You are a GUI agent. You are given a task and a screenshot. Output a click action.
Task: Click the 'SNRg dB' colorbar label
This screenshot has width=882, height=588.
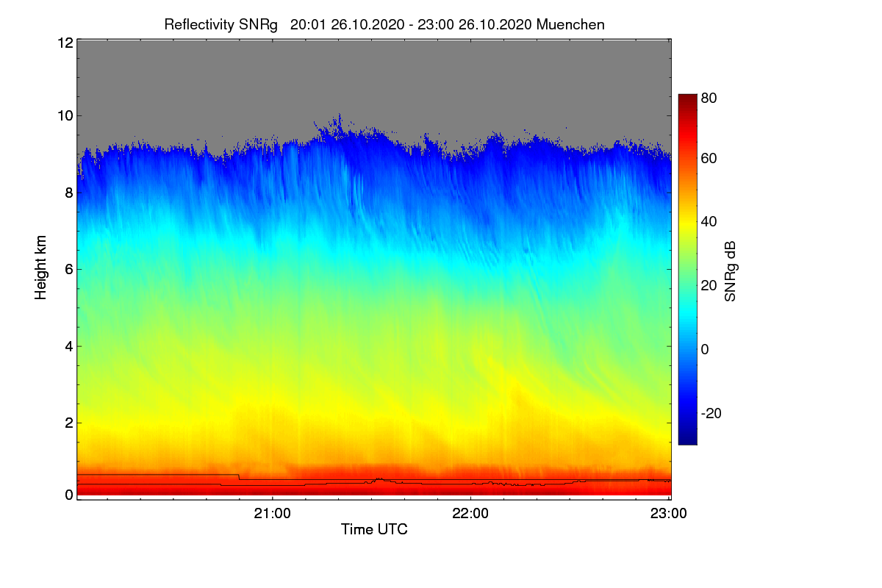[730, 270]
